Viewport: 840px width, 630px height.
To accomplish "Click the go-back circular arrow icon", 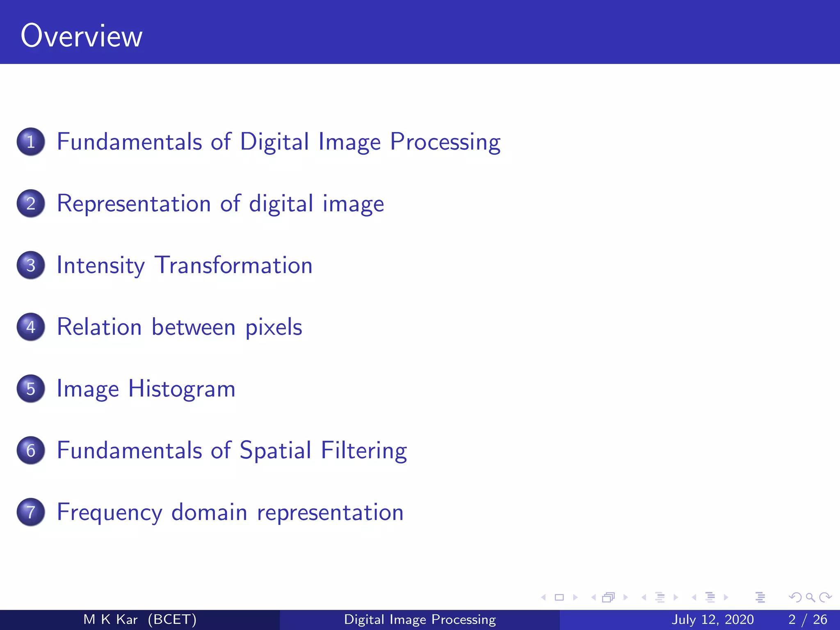I will pos(795,598).
